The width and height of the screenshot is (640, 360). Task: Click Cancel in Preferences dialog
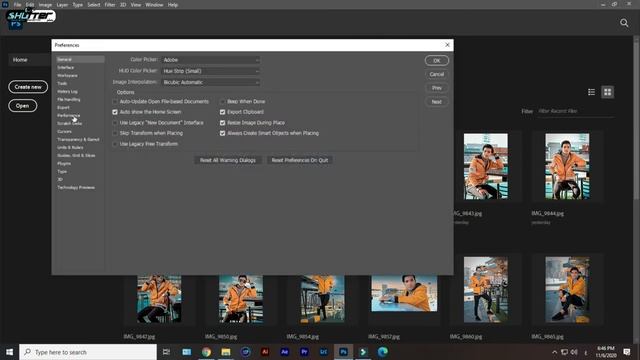click(x=437, y=74)
